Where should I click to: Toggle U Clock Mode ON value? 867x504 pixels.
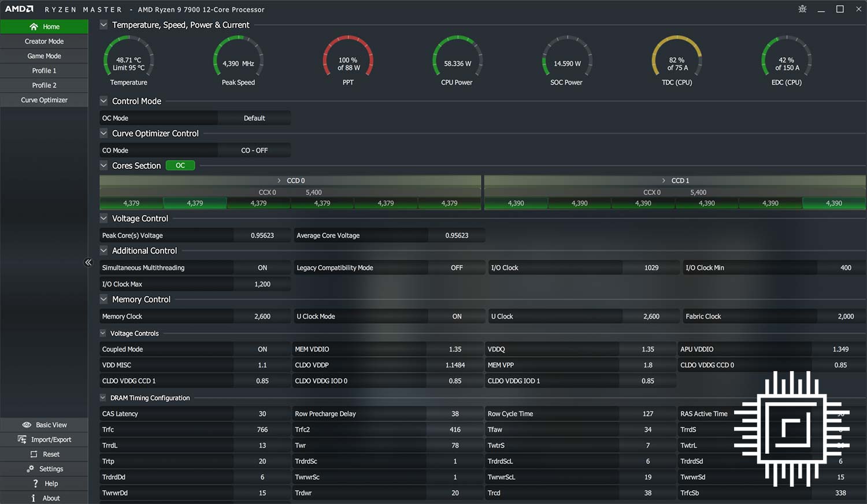click(x=457, y=316)
